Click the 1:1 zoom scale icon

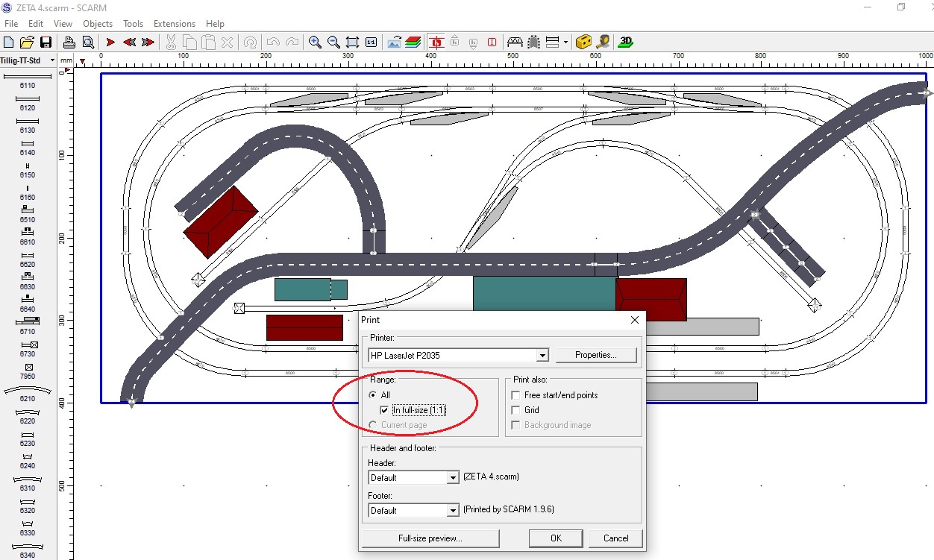[x=371, y=43]
